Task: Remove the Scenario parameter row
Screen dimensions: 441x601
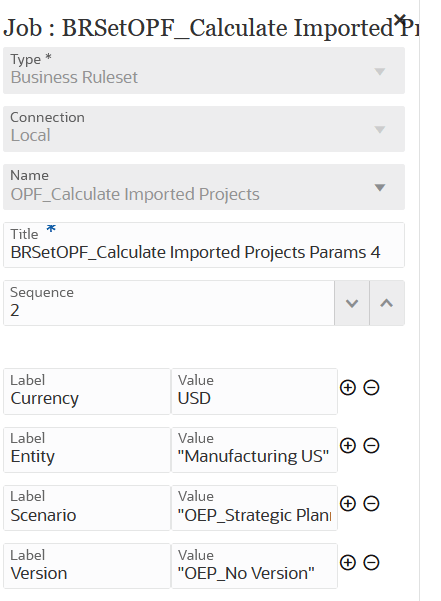Action: pos(371,503)
